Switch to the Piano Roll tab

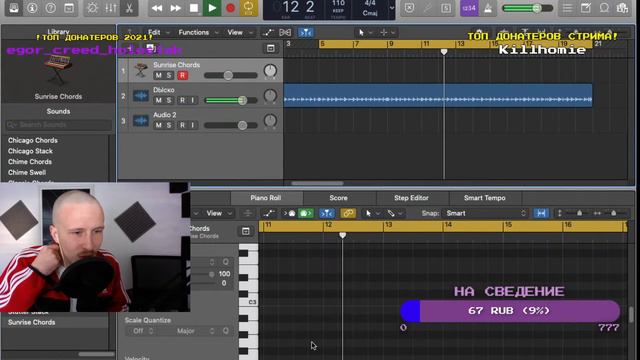[266, 198]
